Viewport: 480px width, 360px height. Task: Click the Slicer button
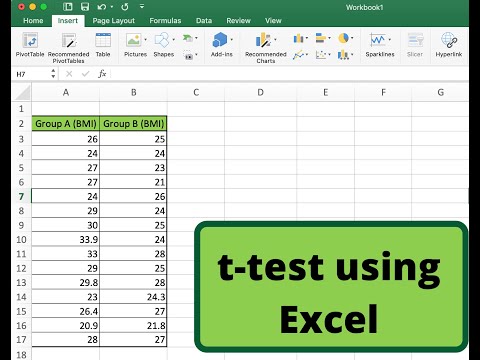(x=415, y=45)
